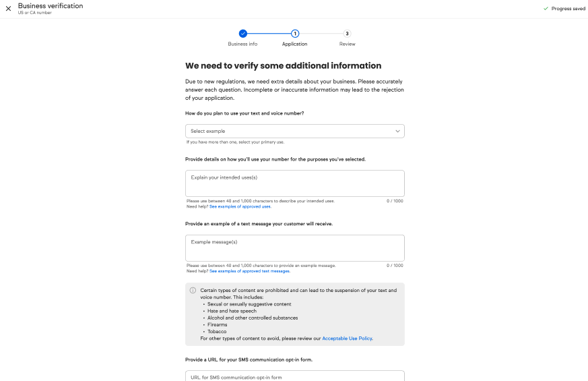Image resolution: width=588 pixels, height=381 pixels.
Task: Click the Example message(s) text area
Action: (x=294, y=248)
